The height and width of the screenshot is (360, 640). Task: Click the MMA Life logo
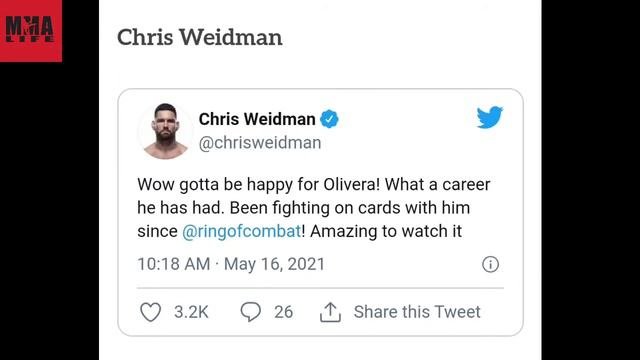pos(31,31)
